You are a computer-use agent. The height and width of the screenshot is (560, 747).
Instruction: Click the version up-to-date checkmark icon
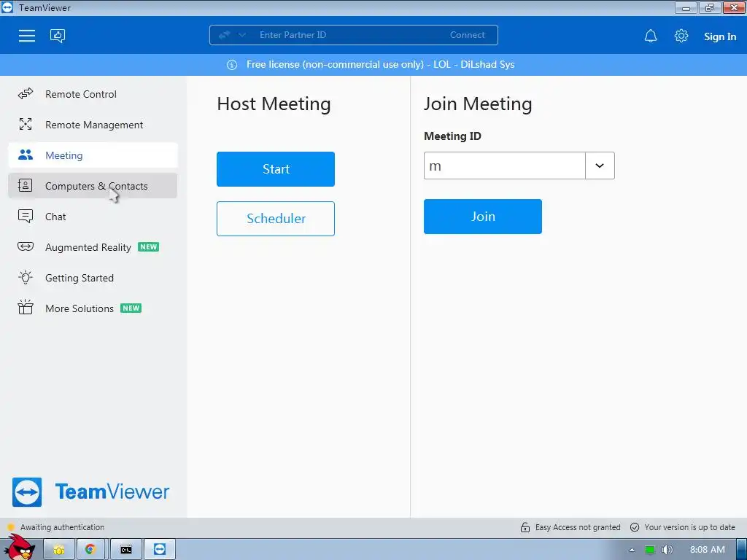point(635,527)
